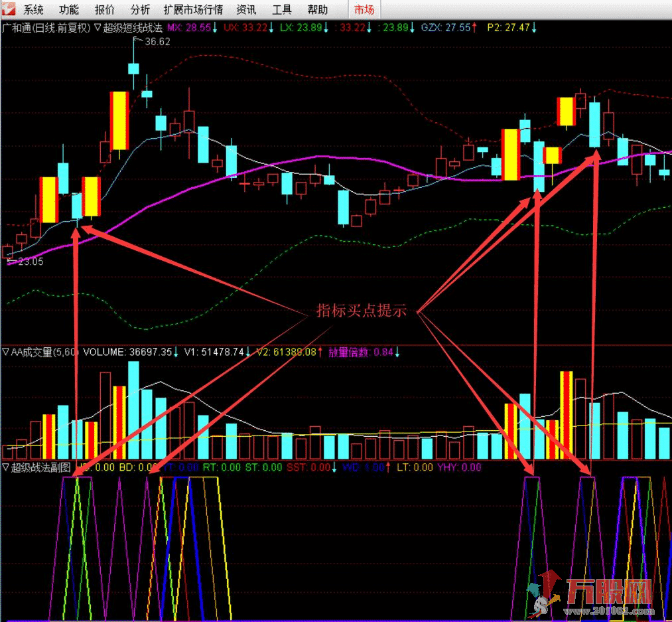Click the 广和通(日线,前复权) chart title
Viewport: 672px width, 622px height.
coord(46,28)
